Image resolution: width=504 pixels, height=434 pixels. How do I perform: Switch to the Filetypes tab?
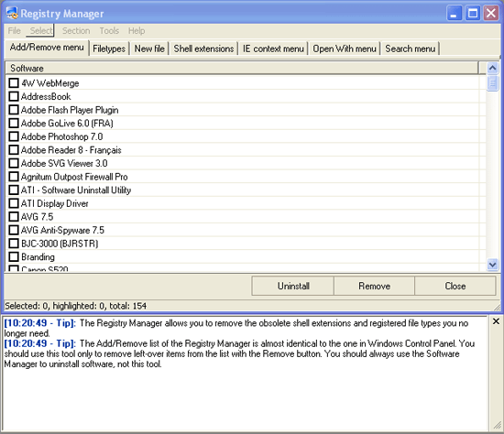click(109, 49)
